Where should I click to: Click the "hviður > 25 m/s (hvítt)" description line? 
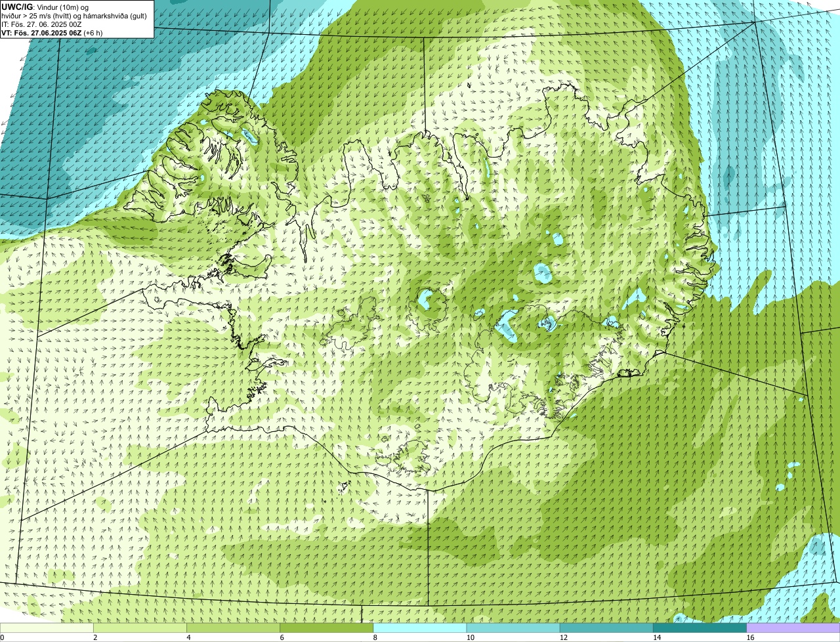point(75,15)
